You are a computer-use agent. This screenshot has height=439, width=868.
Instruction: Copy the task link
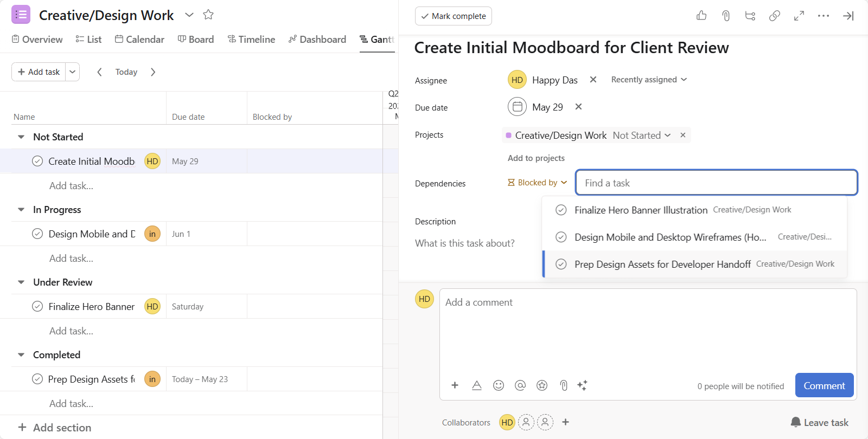click(775, 16)
